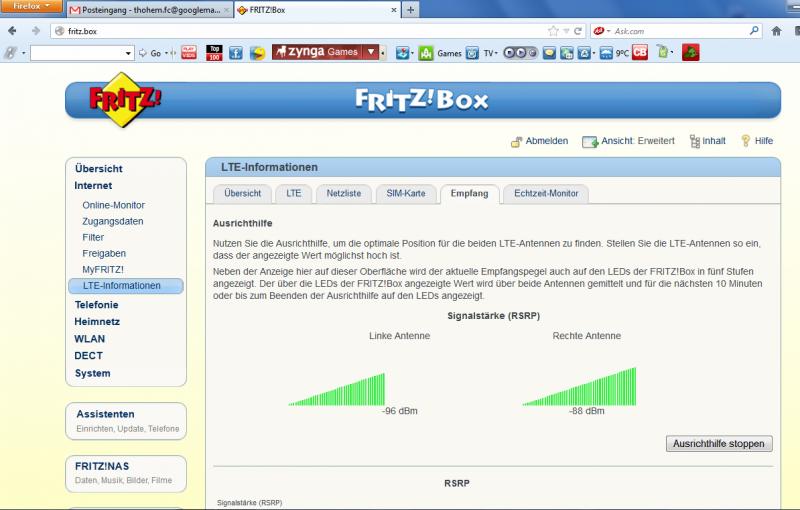Image resolution: width=800 pixels, height=510 pixels.
Task: Click the green dragon game toolbar icon
Action: (690, 53)
